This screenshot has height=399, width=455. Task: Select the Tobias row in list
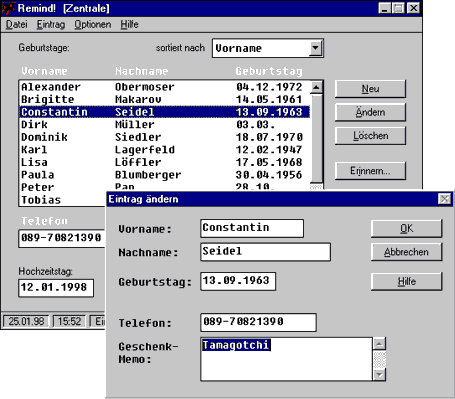(63, 200)
